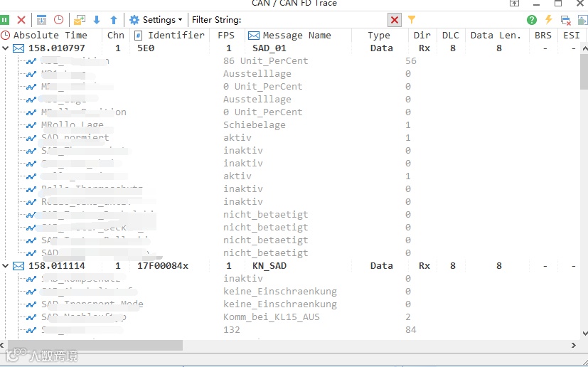Click the SAD_01 message name
Image resolution: width=588 pixels, height=367 pixels.
tap(269, 48)
